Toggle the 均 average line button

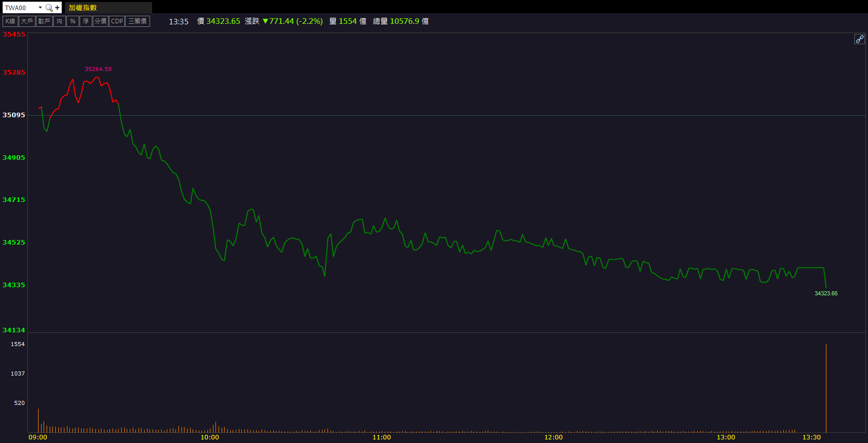coord(59,21)
